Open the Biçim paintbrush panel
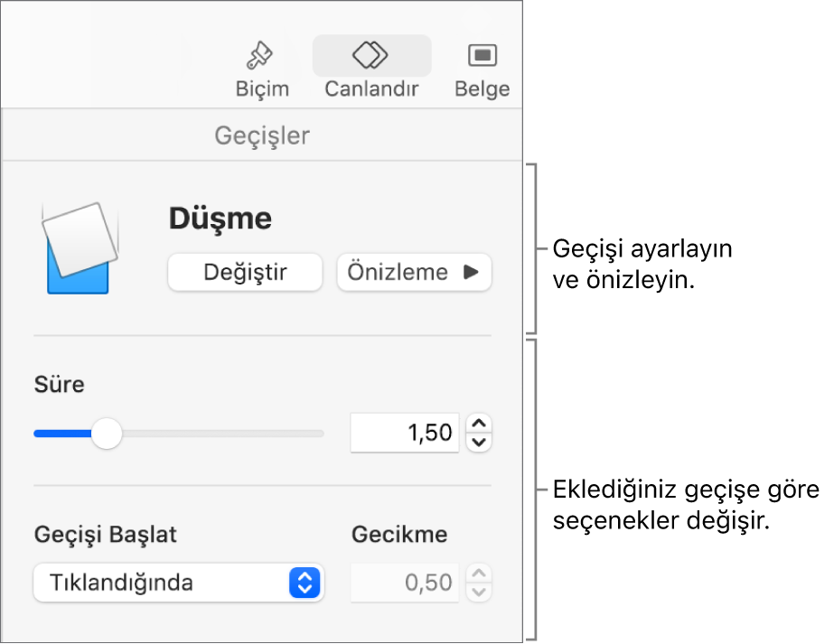Viewport: 834px width, 644px height. pyautogui.click(x=262, y=70)
